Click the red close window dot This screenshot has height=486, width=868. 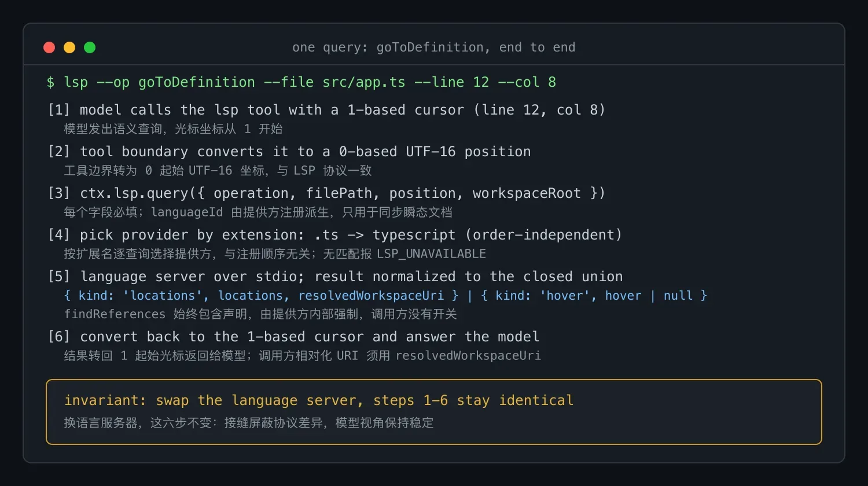tap(49, 47)
